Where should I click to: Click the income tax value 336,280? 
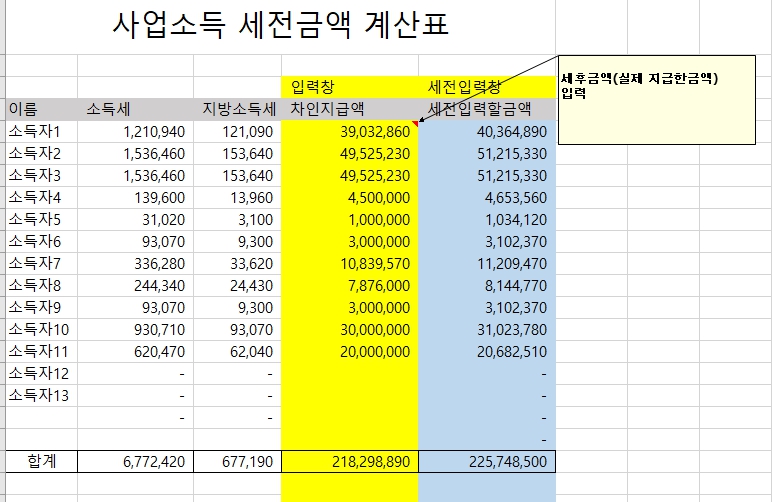coord(135,263)
